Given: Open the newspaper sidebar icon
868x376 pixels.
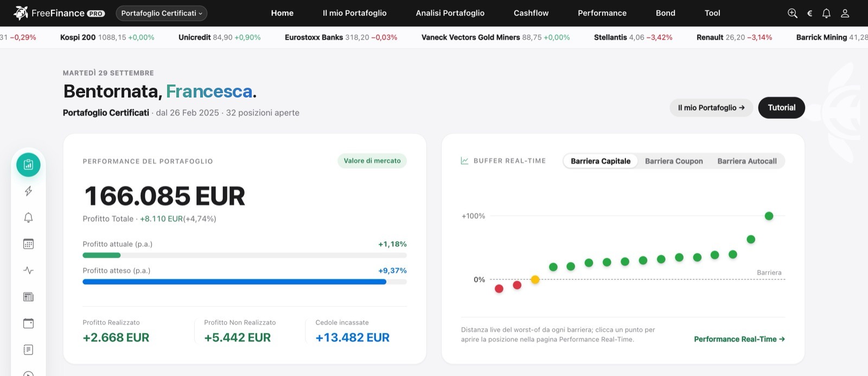Looking at the screenshot, I should tap(28, 297).
